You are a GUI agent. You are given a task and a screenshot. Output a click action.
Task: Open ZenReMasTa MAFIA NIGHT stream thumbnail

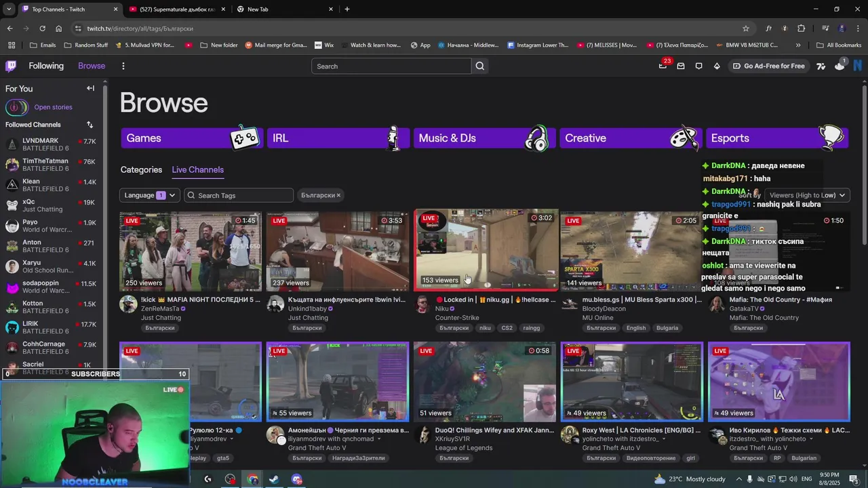(191, 250)
